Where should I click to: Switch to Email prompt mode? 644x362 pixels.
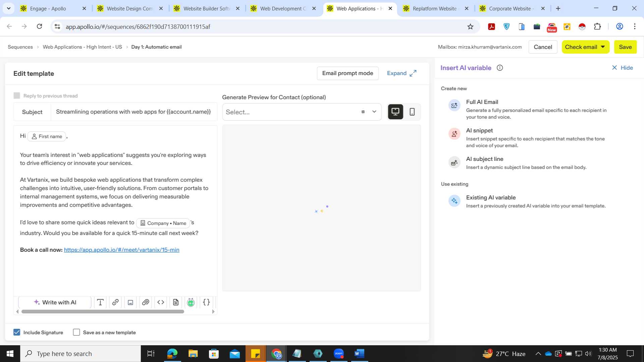347,73
